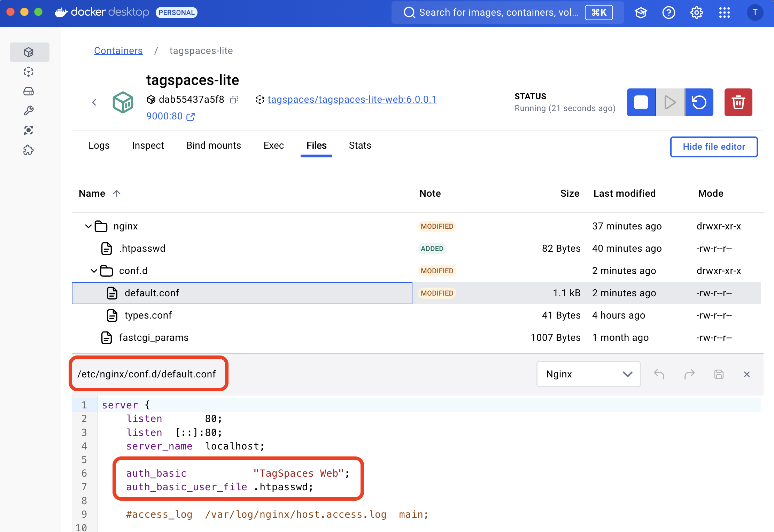Open the Images section in sidebar
The width and height of the screenshot is (774, 532).
[x=29, y=72]
